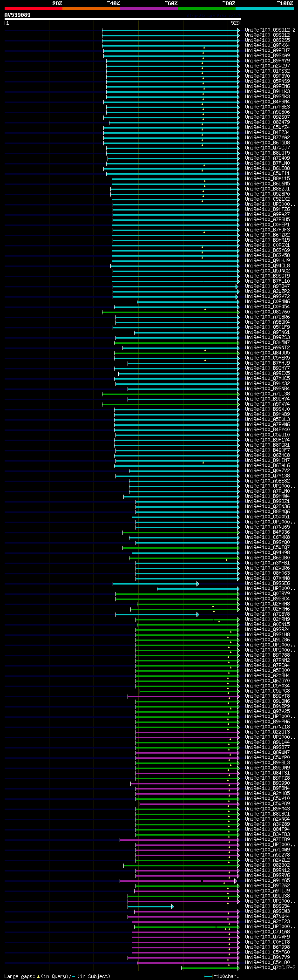Screen dimensions: 298x980
Task: Click the label UniRef100_Q9SR24
Action: pos(267,630)
